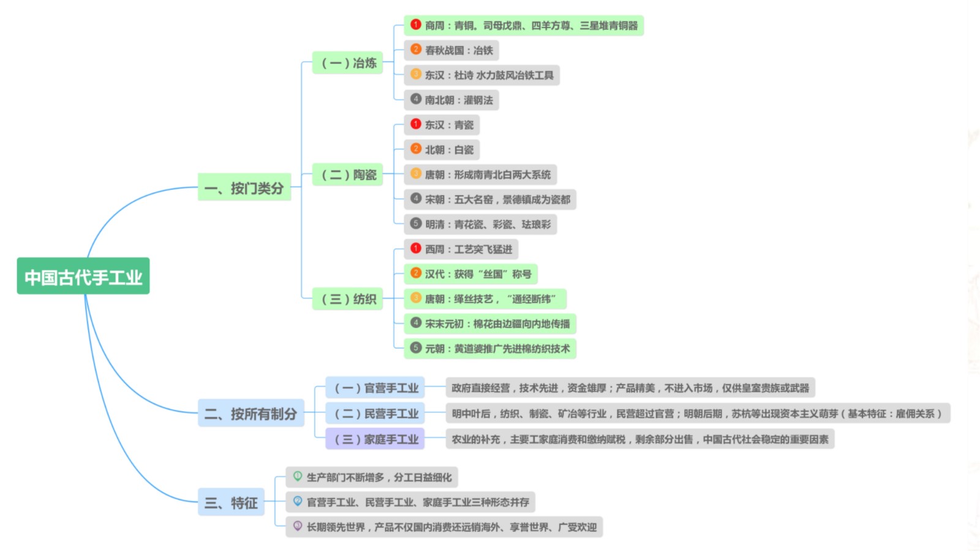980x551 pixels.
Task: Click green bulb icon on 生产部门不断增多 node
Action: [298, 476]
